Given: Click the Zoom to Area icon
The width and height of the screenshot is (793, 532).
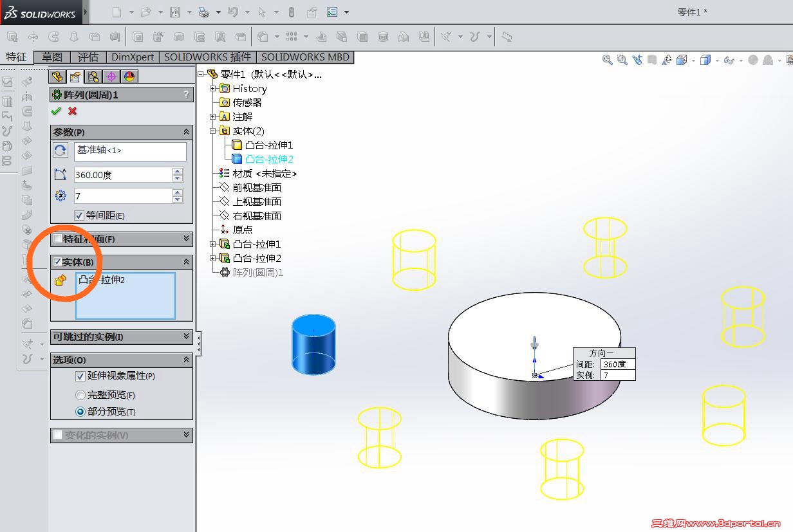Looking at the screenshot, I should tap(622, 60).
